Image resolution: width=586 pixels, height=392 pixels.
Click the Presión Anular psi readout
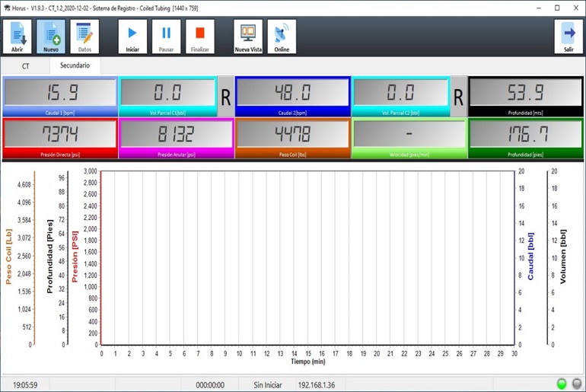(x=176, y=135)
